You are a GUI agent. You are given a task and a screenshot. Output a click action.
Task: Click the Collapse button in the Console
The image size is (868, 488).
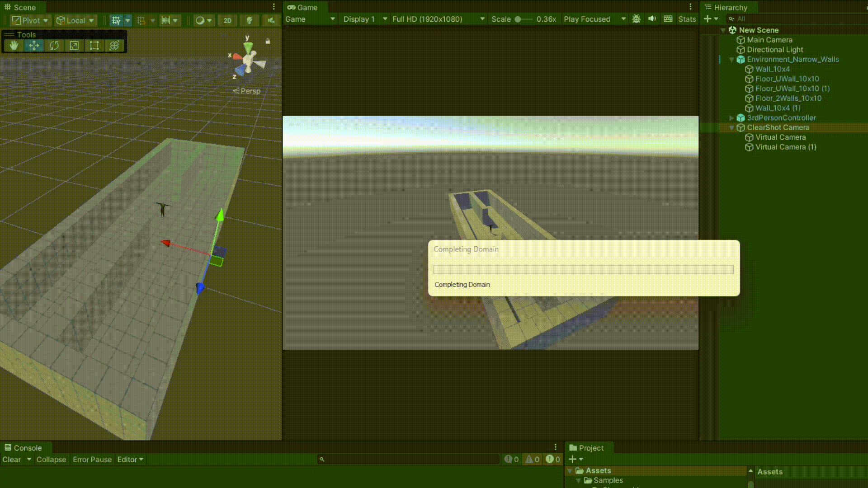coord(51,460)
